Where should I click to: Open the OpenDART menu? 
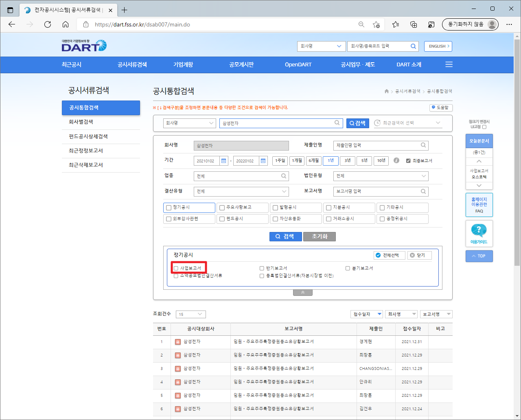pos(298,65)
